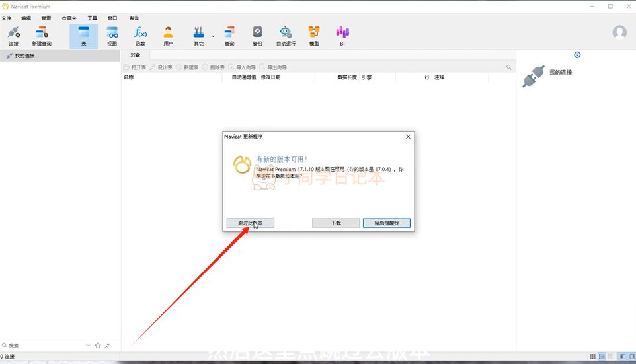The height and width of the screenshot is (364, 636).
Task: Switch to list view icon in status bar
Action: [602, 356]
